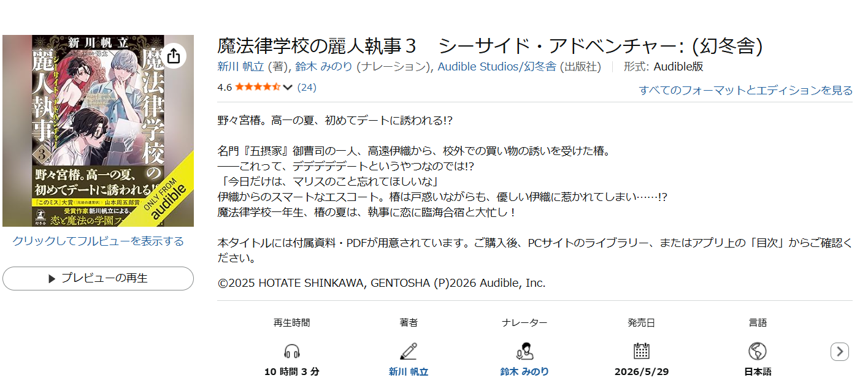Click the calendar icon above the 発売日 date
The height and width of the screenshot is (383, 868).
pyautogui.click(x=641, y=351)
